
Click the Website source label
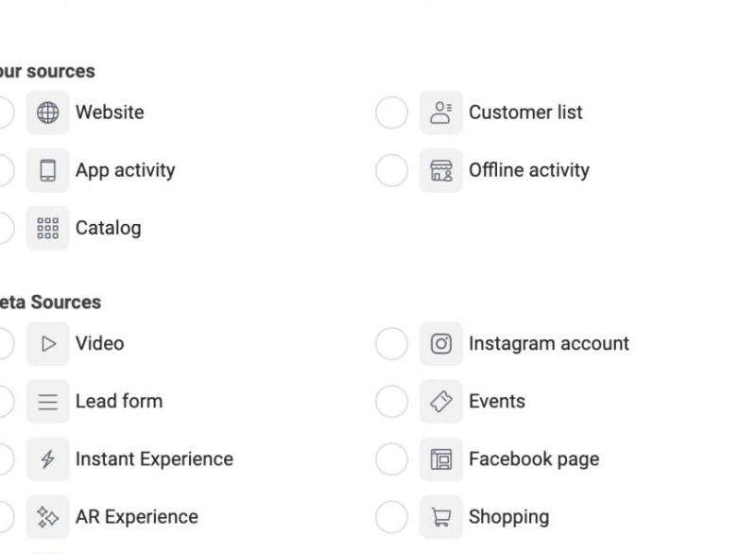coord(110,113)
